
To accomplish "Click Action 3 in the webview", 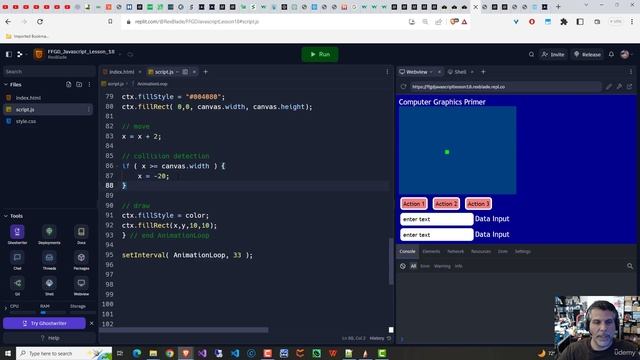I will 478,204.
